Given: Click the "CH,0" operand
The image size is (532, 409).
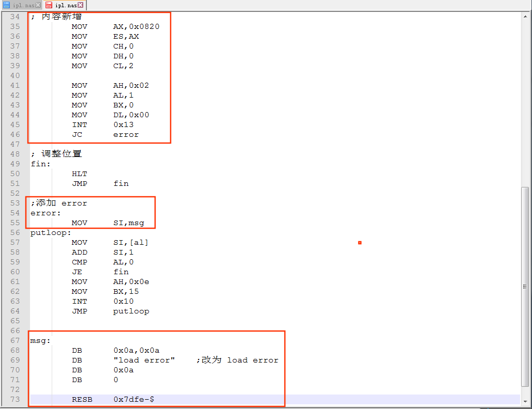Looking at the screenshot, I should [123, 46].
